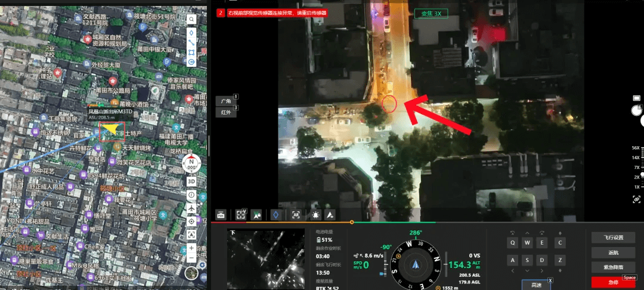The height and width of the screenshot is (290, 644).
Task: Click the A move-left key
Action: pos(513,260)
